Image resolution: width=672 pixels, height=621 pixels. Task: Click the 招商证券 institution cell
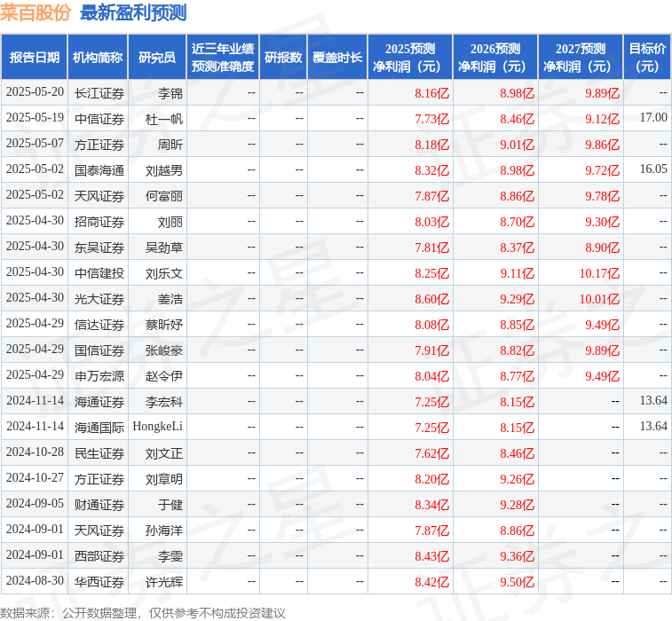99,222
